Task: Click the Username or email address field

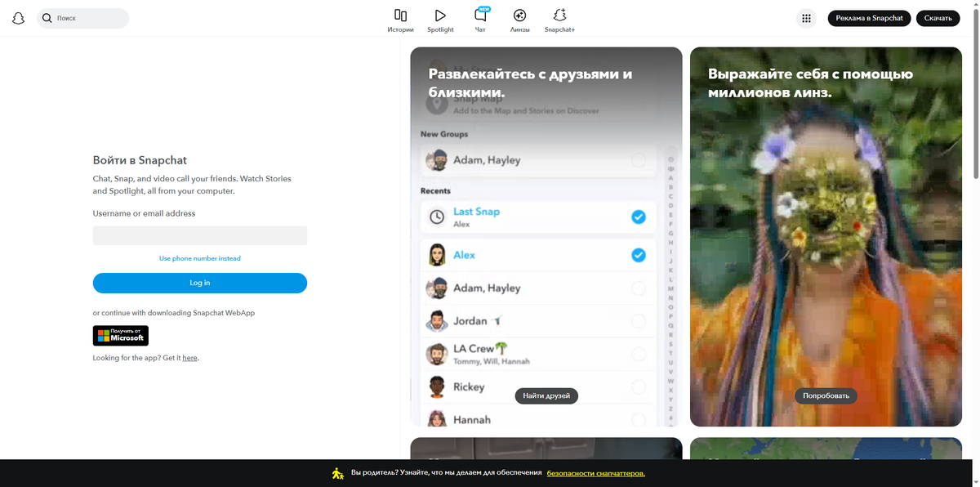Action: click(200, 235)
